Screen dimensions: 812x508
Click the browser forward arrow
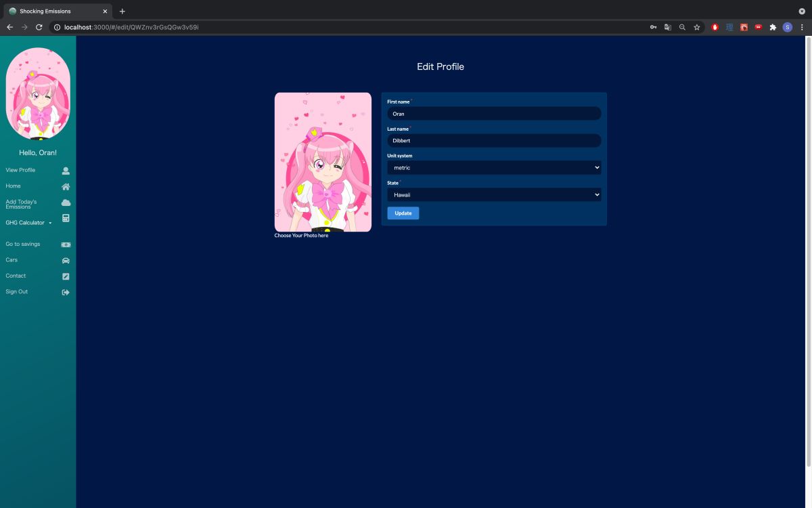coord(24,27)
